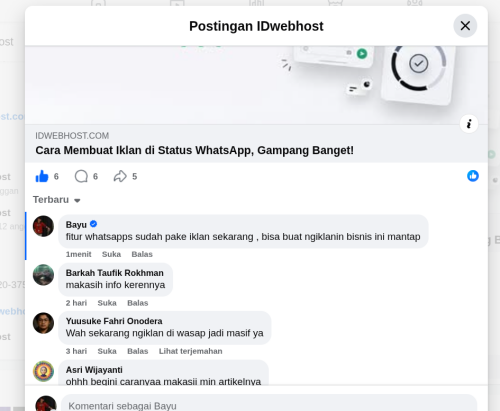The height and width of the screenshot is (411, 500).
Task: Click Suka under Yuusuke's comment
Action: tap(107, 351)
